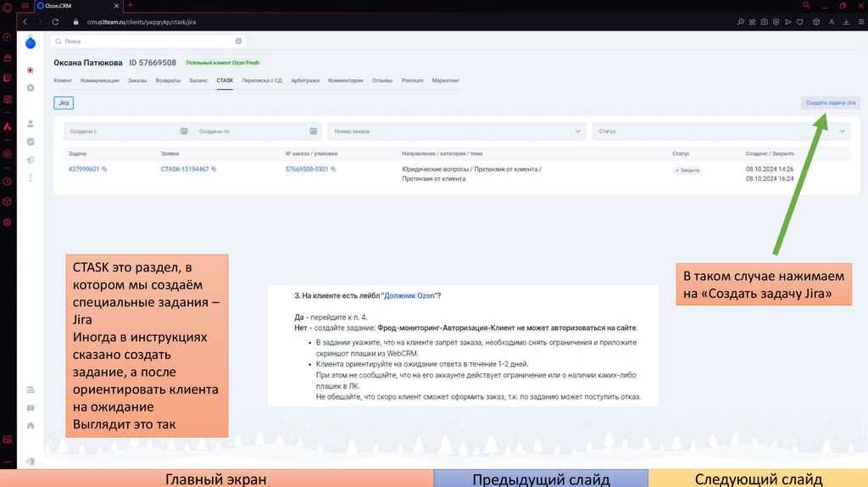The image size is (868, 487).
Task: Click the ad blocker shield icon
Action: pos(776,22)
